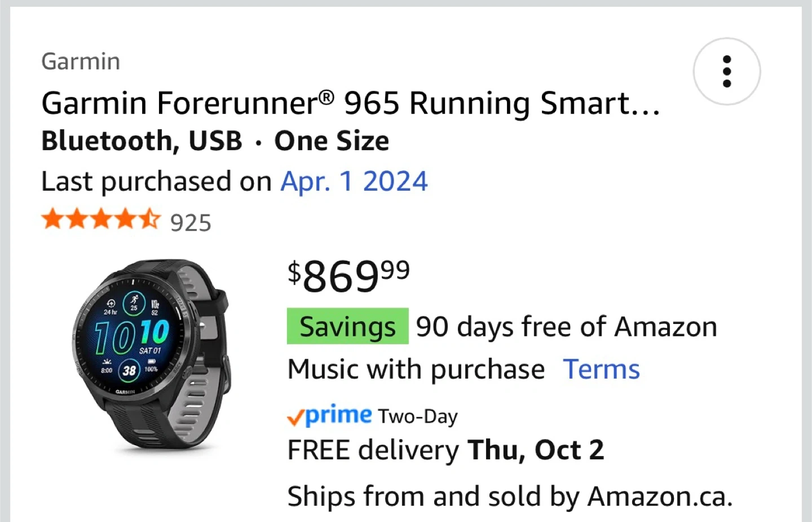This screenshot has width=812, height=522.
Task: Click the One Size label
Action: (x=332, y=141)
